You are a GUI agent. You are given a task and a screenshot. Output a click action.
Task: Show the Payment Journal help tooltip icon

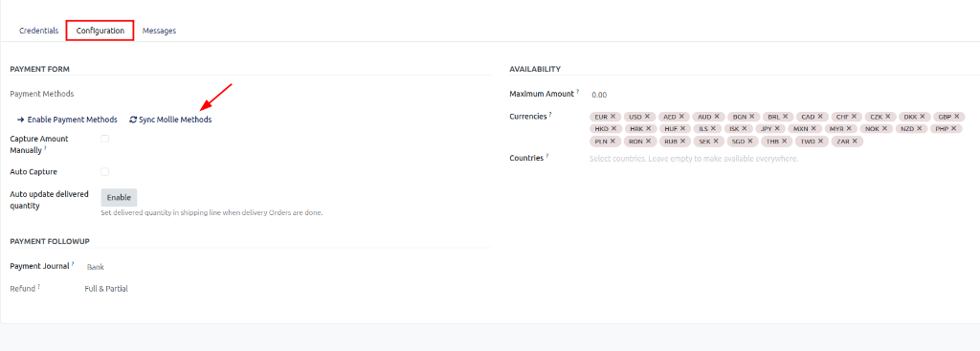click(73, 264)
